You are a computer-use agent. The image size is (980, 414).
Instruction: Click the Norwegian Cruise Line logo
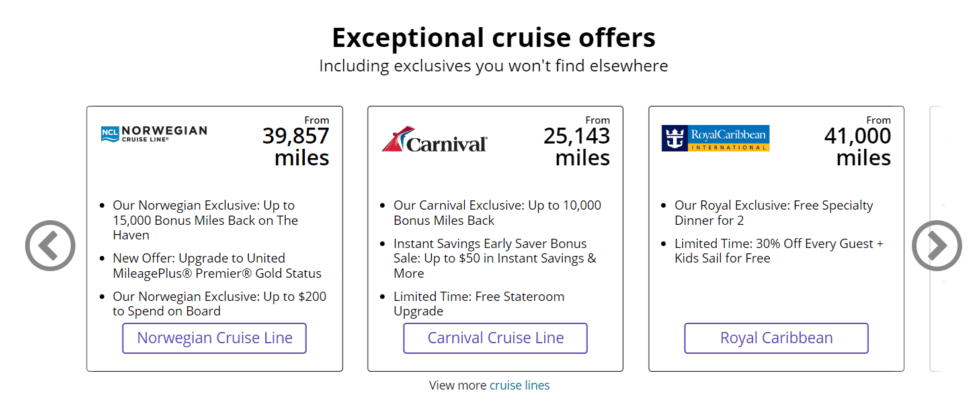click(x=154, y=134)
